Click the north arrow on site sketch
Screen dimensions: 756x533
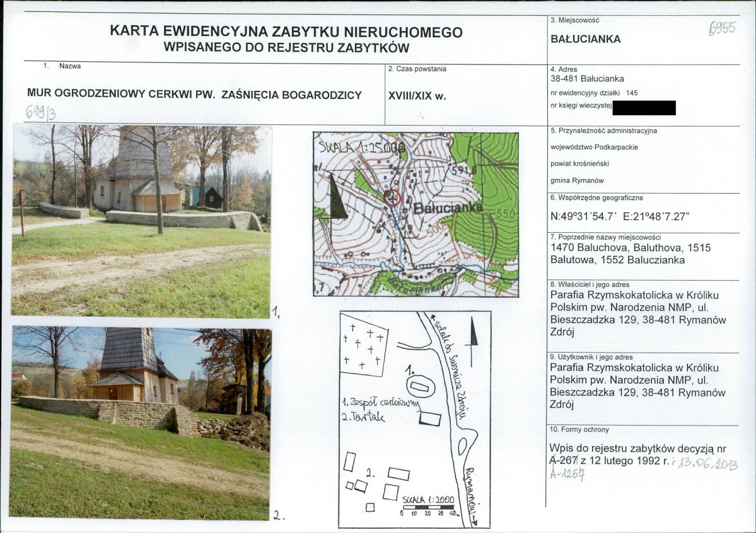(472, 343)
